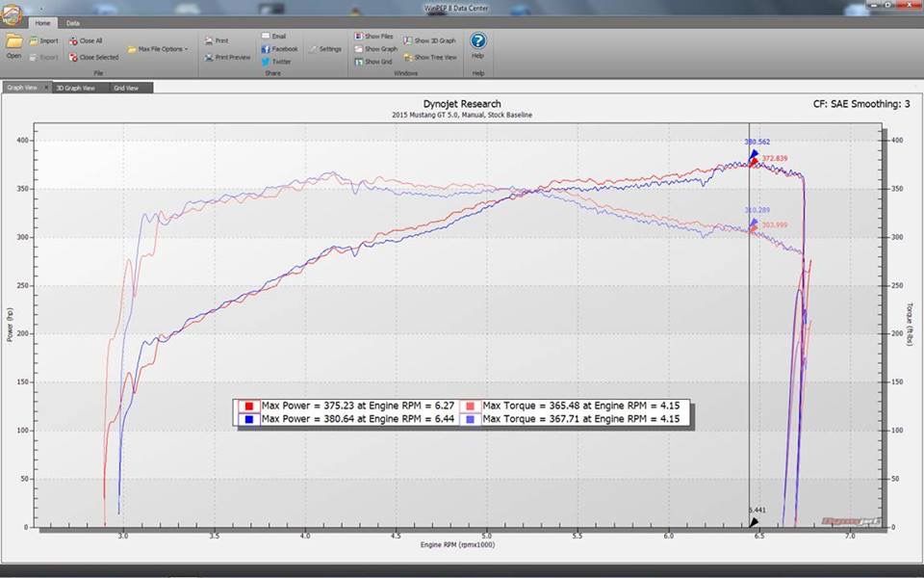Toggle the Show 3D Graph window

[x=430, y=40]
